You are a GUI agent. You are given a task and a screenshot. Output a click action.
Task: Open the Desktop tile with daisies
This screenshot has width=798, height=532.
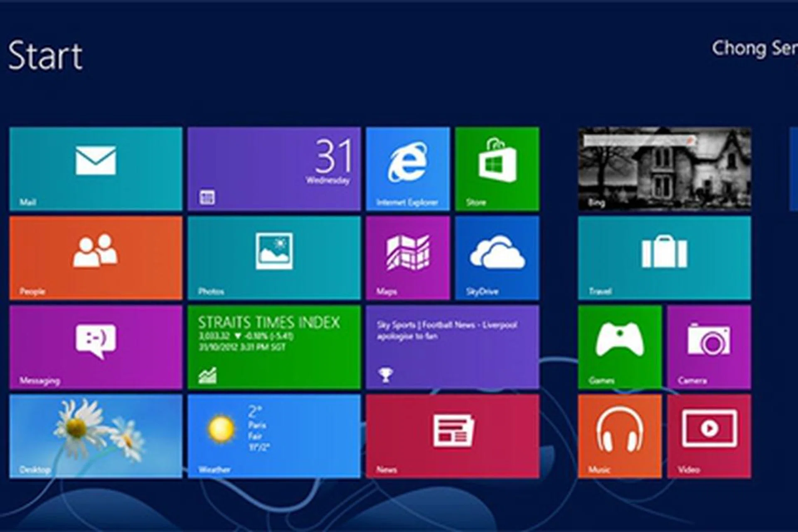pos(96,436)
